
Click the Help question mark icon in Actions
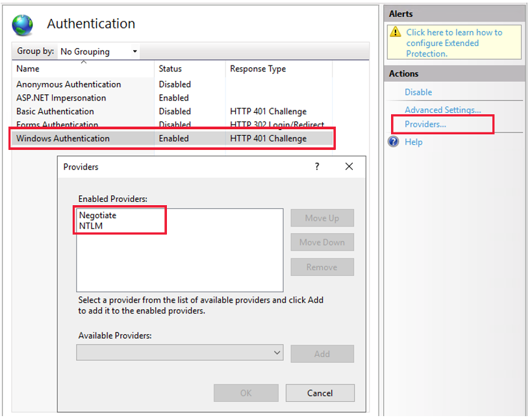392,142
